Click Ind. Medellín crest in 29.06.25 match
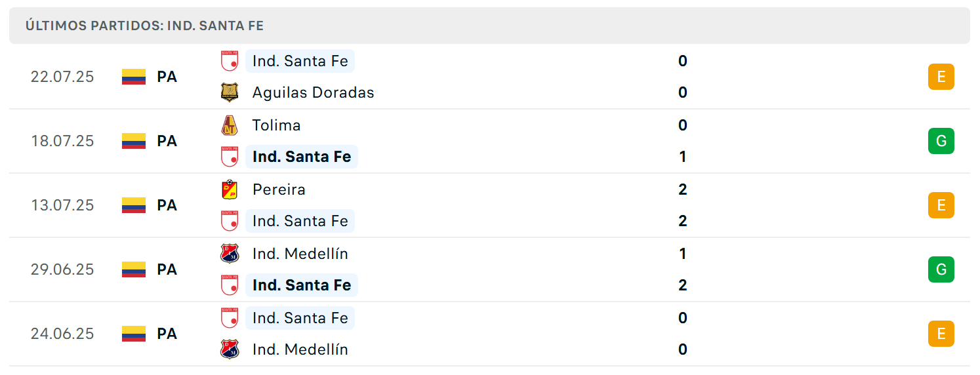980x375 pixels. coord(230,254)
